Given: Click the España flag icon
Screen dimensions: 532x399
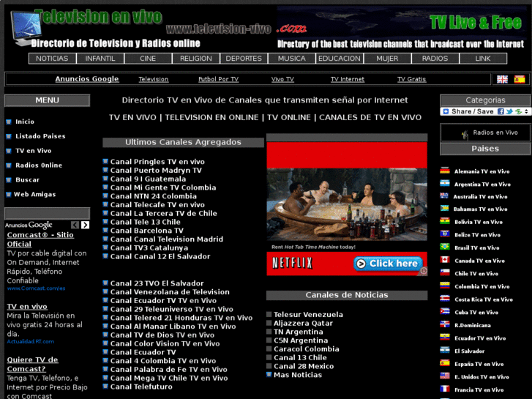Looking at the screenshot, I should click(x=445, y=363).
